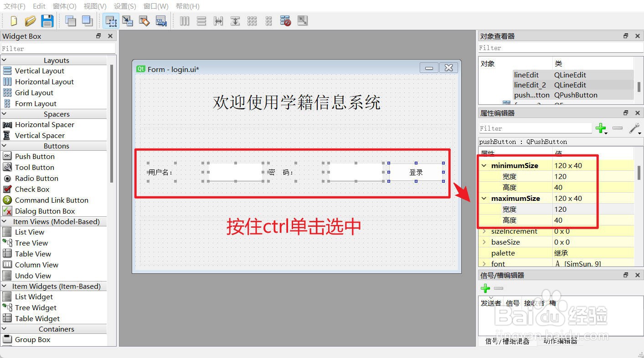This screenshot has width=644, height=358.
Task: Collapse the minimumSize property group
Action: click(484, 165)
